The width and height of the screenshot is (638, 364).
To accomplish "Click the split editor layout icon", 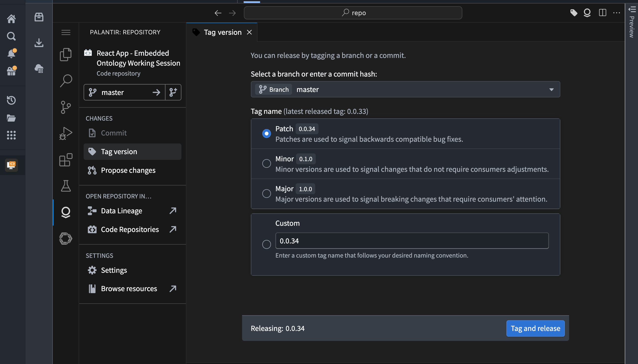I will point(602,12).
